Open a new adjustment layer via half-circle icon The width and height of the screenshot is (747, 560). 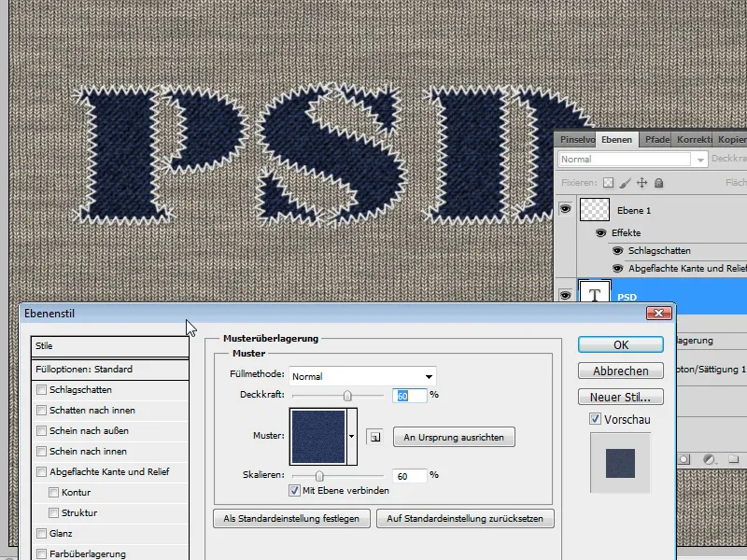[708, 458]
